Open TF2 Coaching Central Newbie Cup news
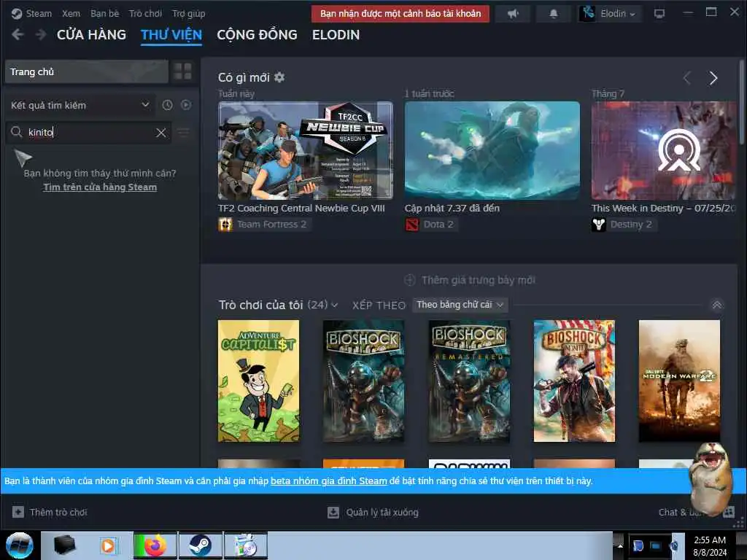The image size is (747, 560). click(x=306, y=150)
